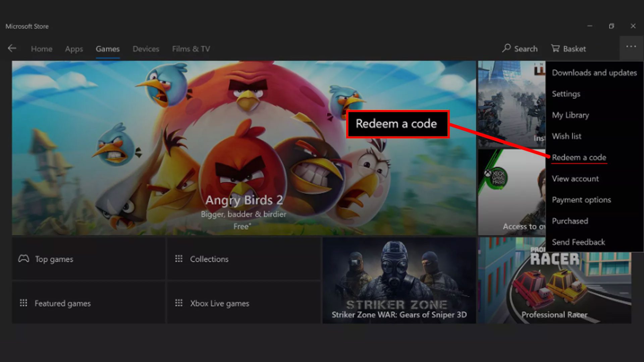Open the Basket cart icon
644x362 pixels.
555,48
